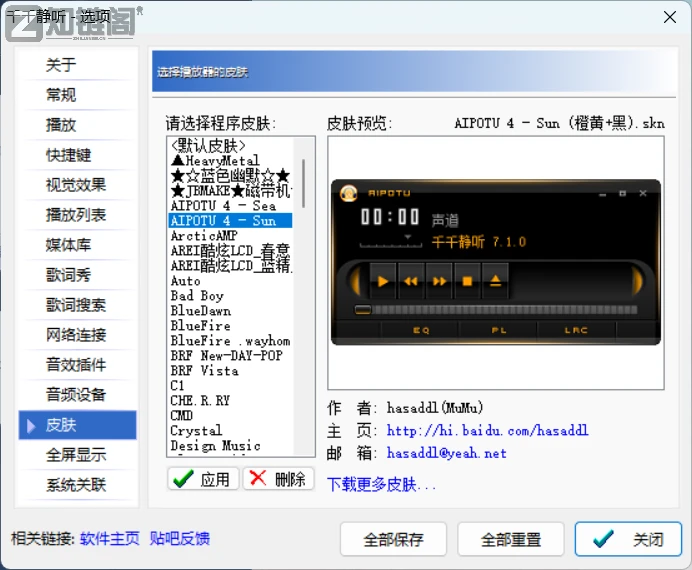
Task: Select the ★☆蓝色幽默☆★ skin
Action: (x=230, y=176)
